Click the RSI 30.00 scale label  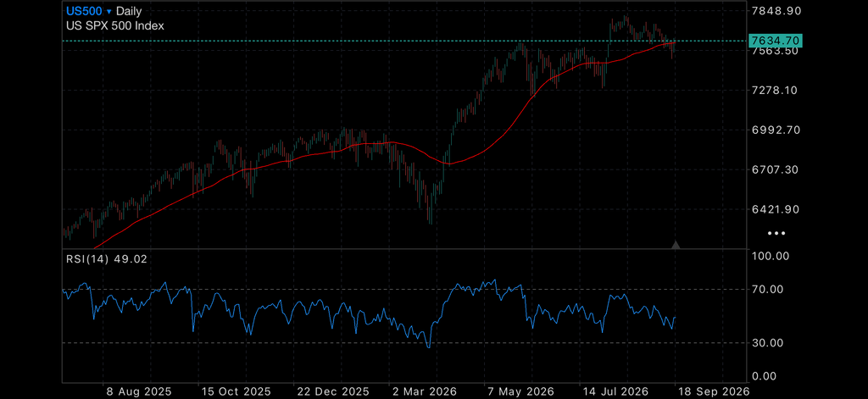pos(768,342)
